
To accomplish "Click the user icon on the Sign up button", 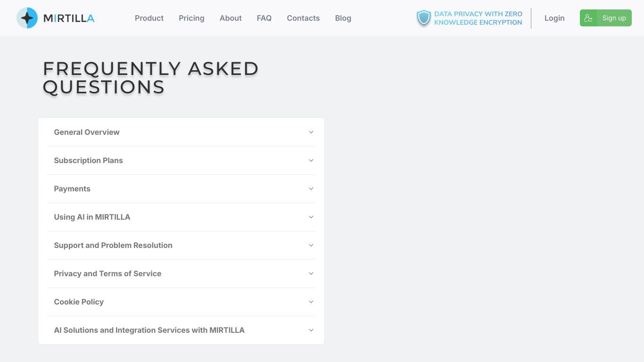I will [x=588, y=18].
